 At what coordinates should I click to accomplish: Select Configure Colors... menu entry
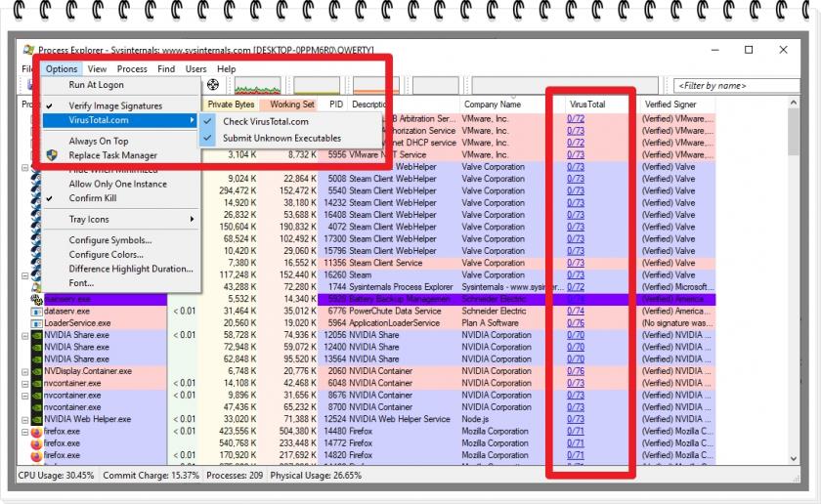pyautogui.click(x=106, y=255)
